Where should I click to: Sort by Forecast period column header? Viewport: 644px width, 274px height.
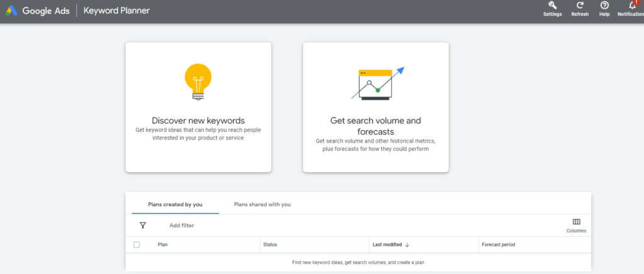click(x=499, y=245)
